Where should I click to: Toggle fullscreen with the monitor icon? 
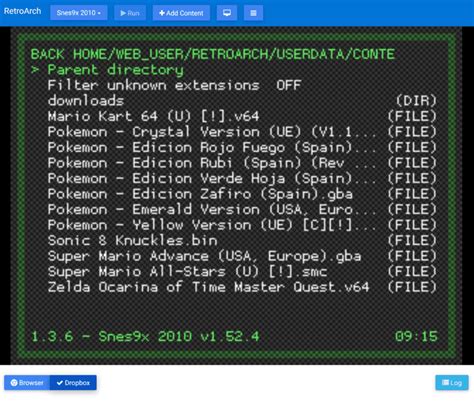227,13
